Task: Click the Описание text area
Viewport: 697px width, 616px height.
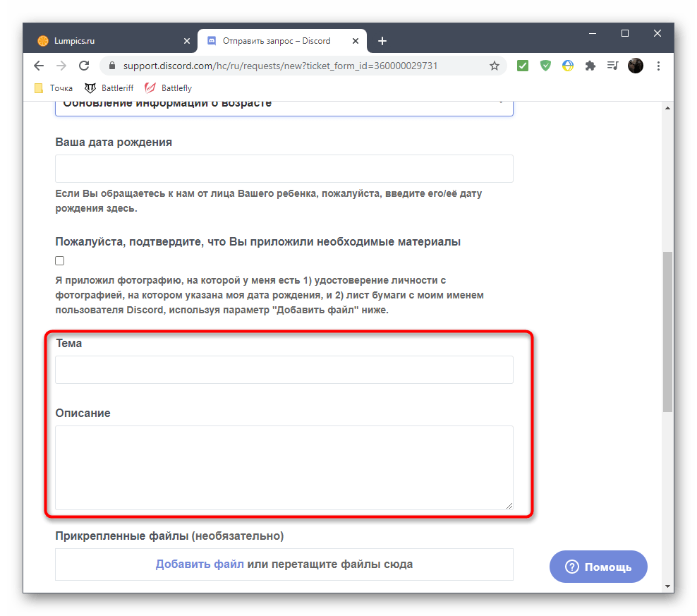Action: [284, 467]
